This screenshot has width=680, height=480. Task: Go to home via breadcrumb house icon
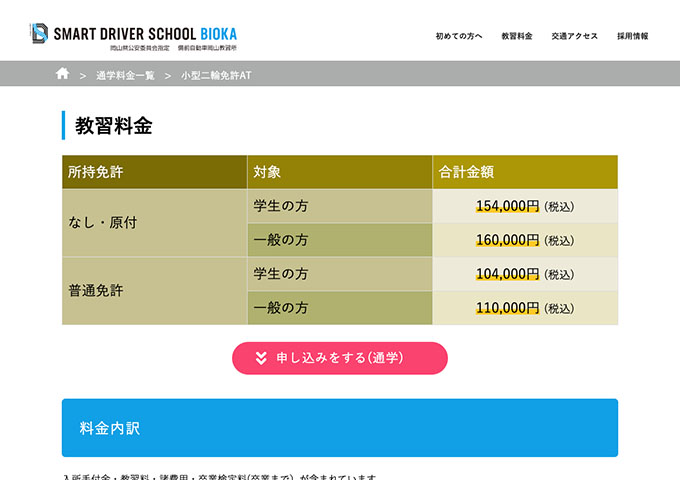pos(62,73)
